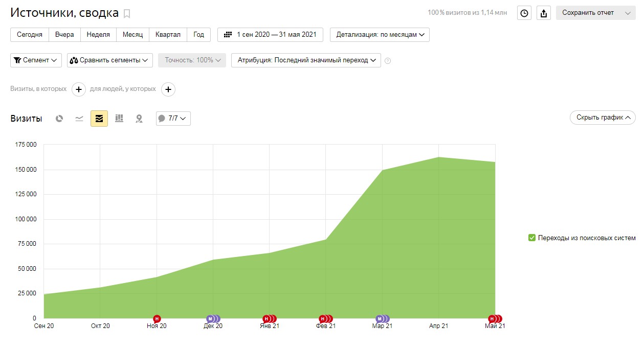644x350 pixels.
Task: Select the Месяц period tab
Action: (x=133, y=35)
